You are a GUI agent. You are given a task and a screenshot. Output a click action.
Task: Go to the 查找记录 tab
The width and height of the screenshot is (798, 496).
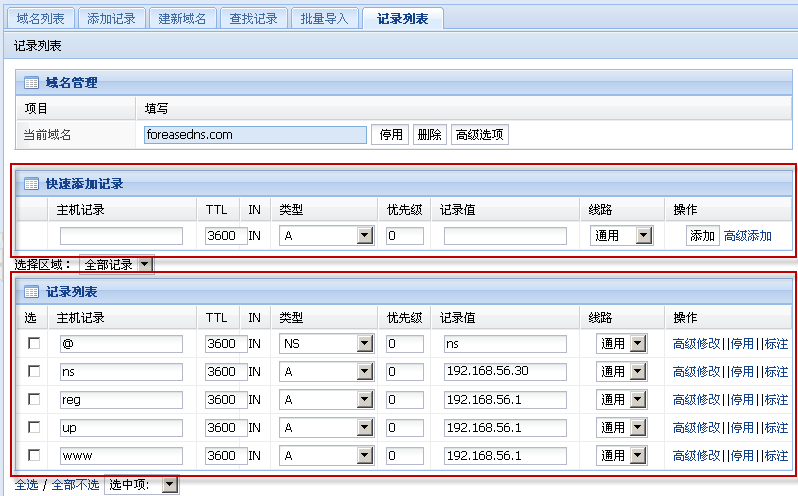[253, 18]
